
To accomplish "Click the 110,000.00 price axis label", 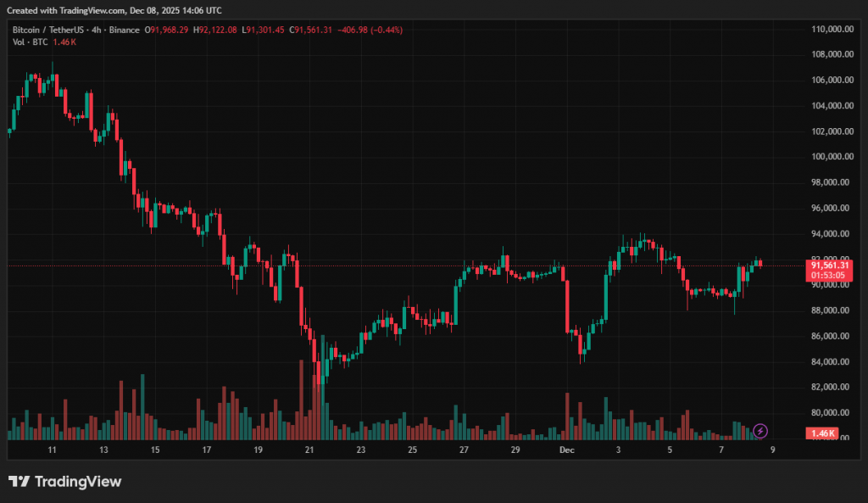I will tap(831, 29).
